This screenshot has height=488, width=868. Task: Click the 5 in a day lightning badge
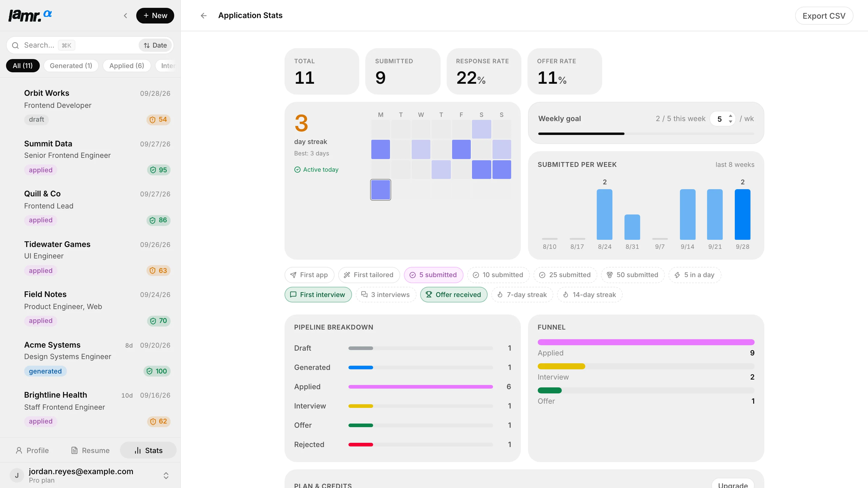tap(694, 275)
